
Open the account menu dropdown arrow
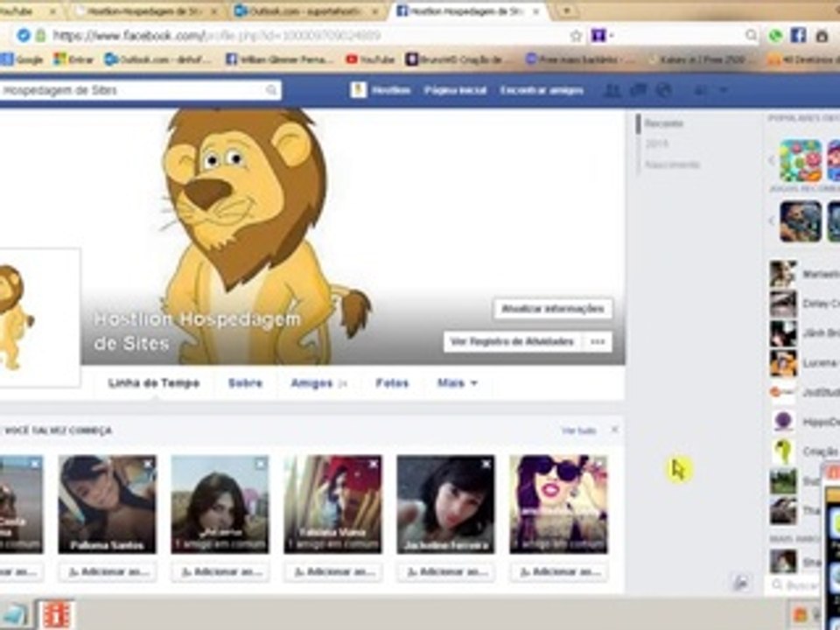click(x=724, y=90)
